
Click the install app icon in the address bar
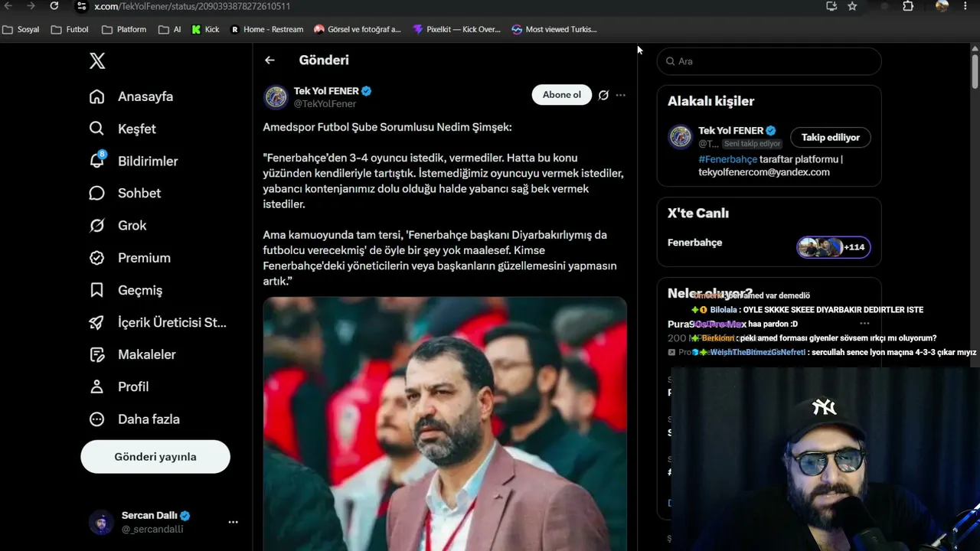(831, 6)
